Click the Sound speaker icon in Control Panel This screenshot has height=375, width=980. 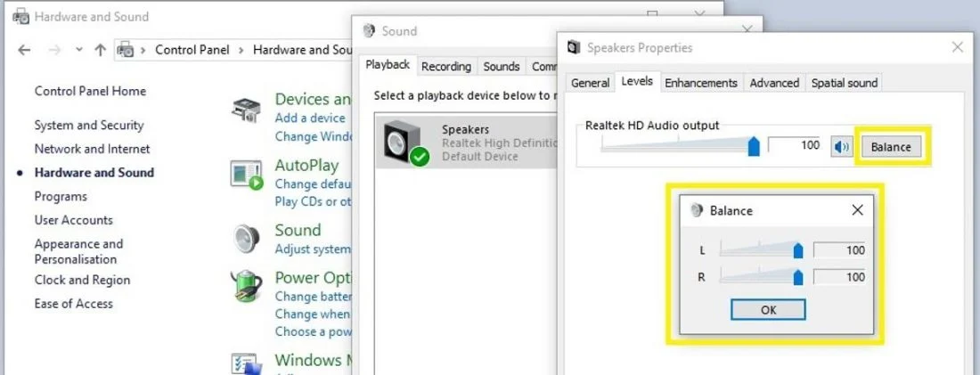coord(247,238)
